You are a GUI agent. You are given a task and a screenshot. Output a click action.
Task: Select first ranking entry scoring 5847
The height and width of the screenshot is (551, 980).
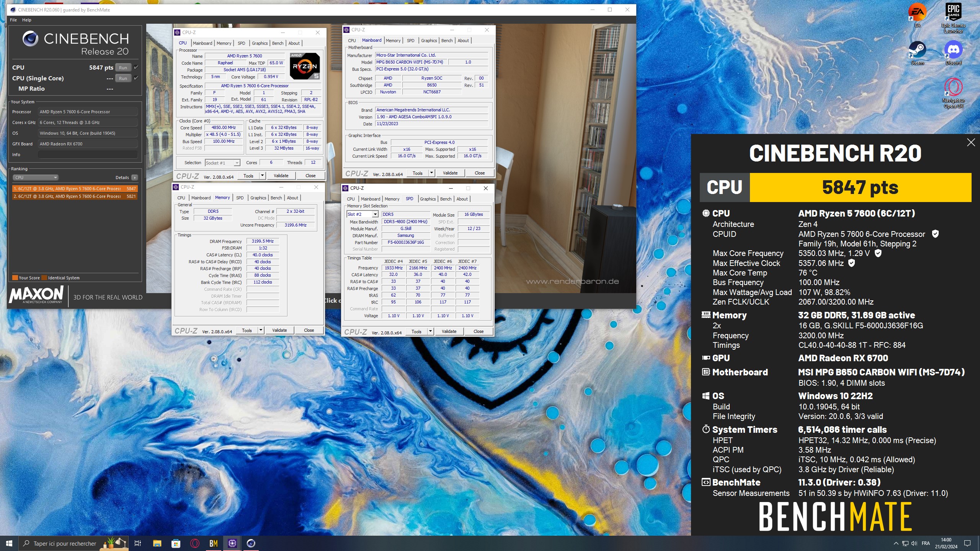(x=75, y=189)
